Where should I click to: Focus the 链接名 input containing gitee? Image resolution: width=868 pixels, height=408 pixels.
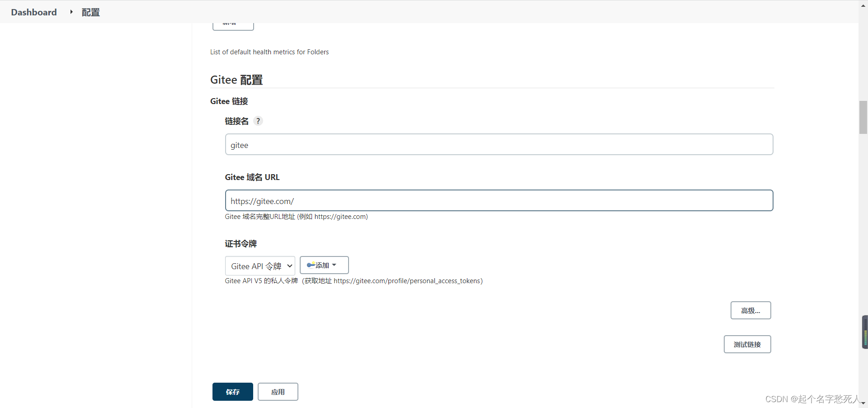(499, 144)
